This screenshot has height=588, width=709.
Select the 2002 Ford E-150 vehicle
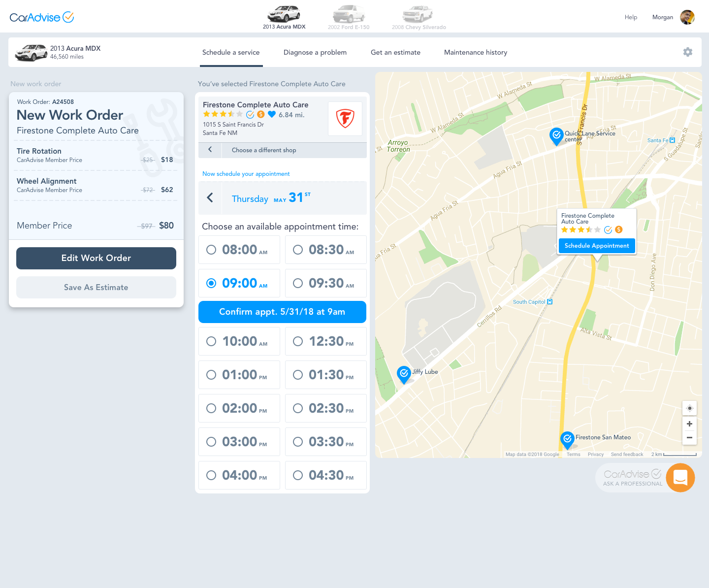[x=349, y=17]
